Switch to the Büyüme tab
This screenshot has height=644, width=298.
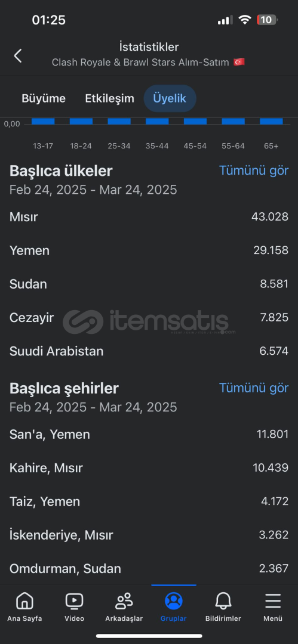[44, 98]
